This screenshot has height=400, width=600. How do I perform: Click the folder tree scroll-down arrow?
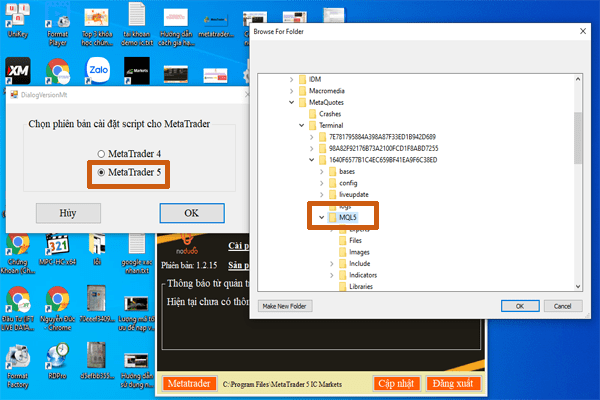(x=578, y=286)
